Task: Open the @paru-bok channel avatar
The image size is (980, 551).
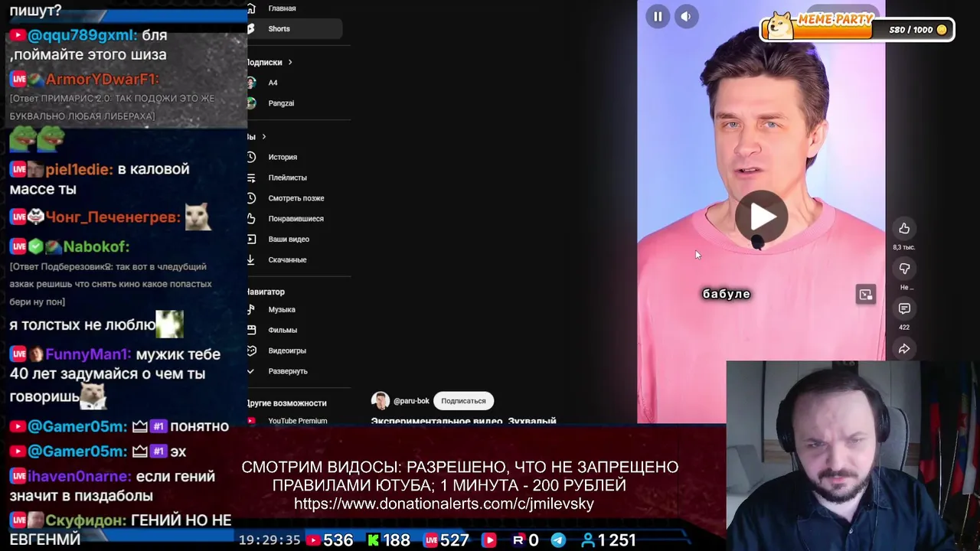Action: [381, 401]
